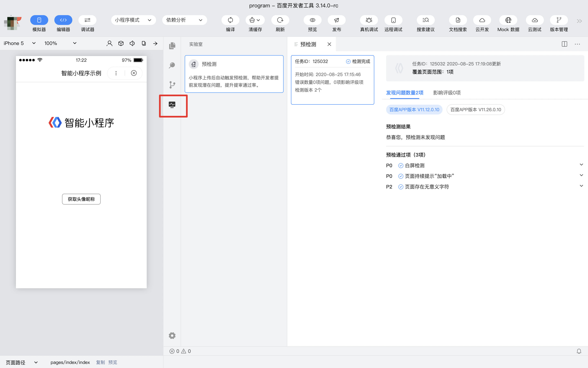The width and height of the screenshot is (588, 368).
Task: Select 百度APP版本 V11.26.0.10 chip
Action: click(x=475, y=110)
